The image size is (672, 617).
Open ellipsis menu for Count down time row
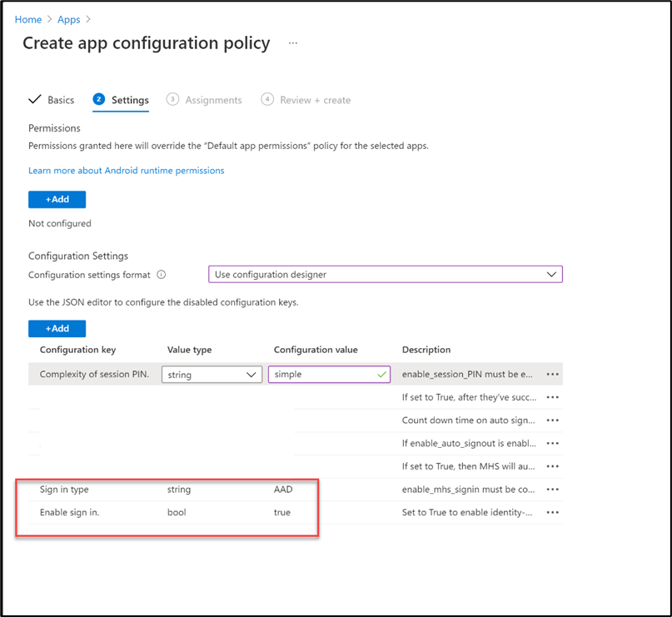[x=552, y=420]
